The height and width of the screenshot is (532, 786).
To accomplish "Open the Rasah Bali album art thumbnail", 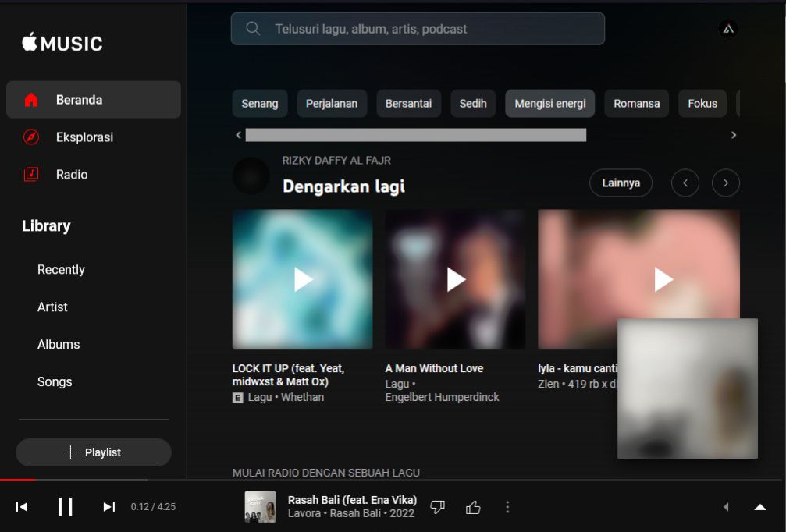I will (260, 507).
